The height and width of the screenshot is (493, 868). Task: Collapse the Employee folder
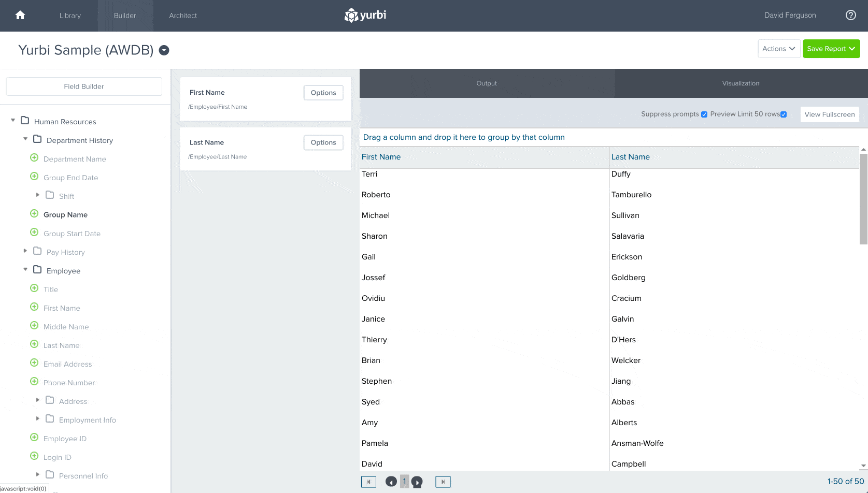pos(25,269)
